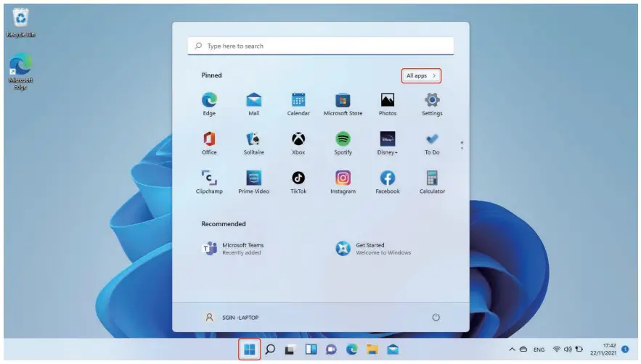Click the Windows Start button on taskbar
This screenshot has width=641, height=364.
click(x=250, y=349)
